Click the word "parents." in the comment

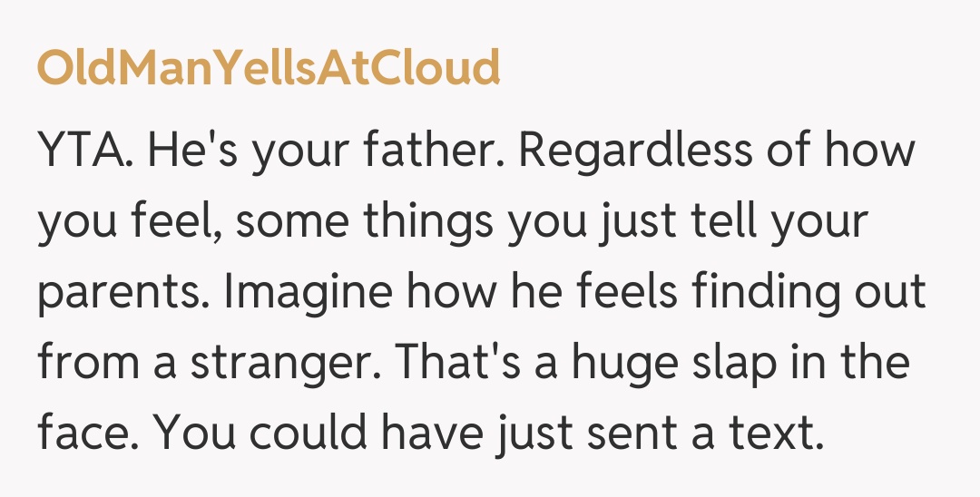pyautogui.click(x=123, y=291)
